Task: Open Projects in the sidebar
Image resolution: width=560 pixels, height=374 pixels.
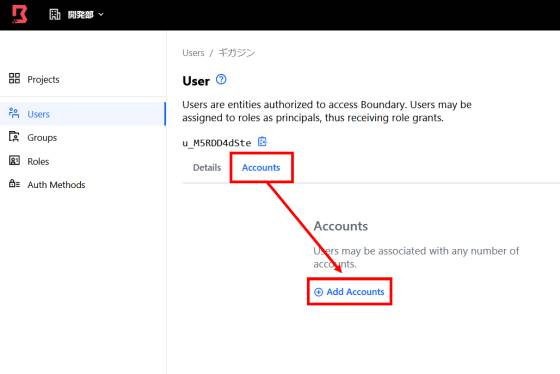Action: [x=44, y=79]
